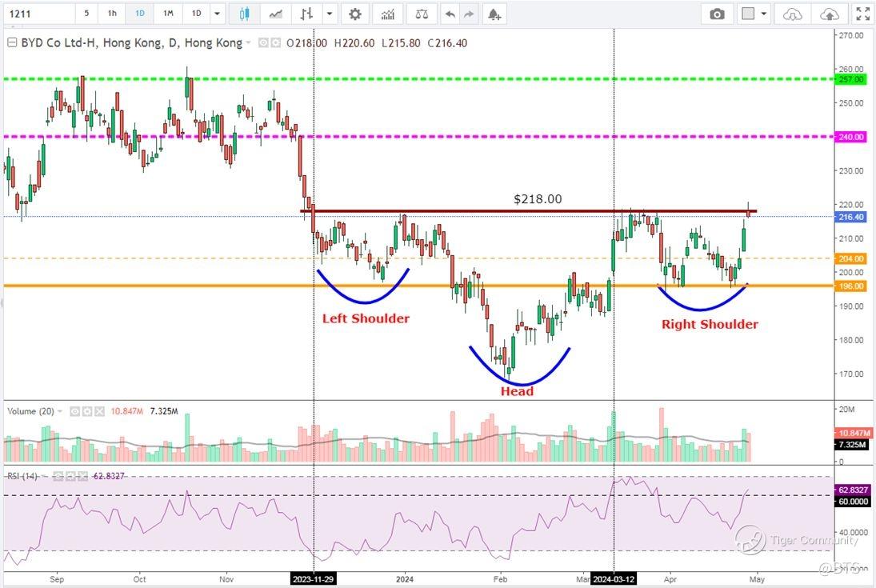876x588 pixels.
Task: Click the blue 216.40 current price label
Action: tap(851, 217)
